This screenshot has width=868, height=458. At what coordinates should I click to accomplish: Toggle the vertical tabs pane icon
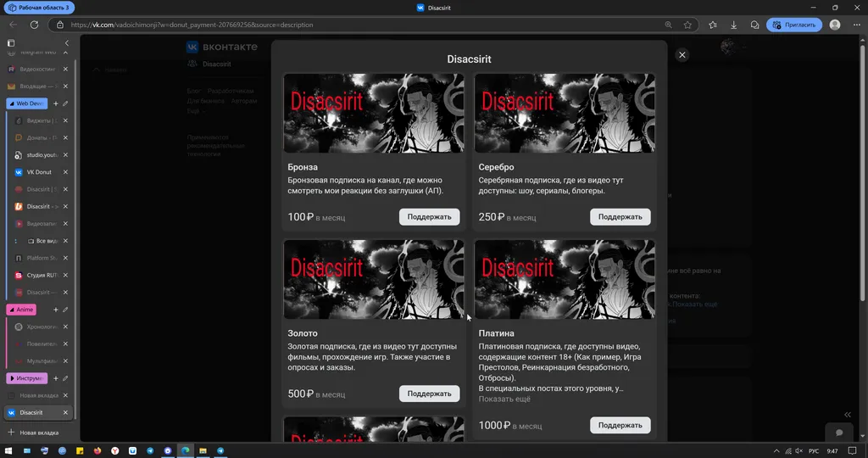11,42
